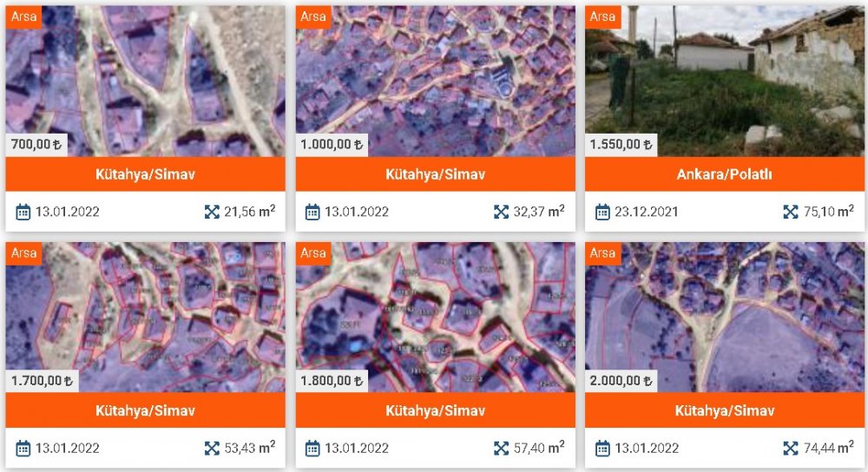Screen dimensions: 868x472
Task: Click area icon beside 57,40 m²
Action: 501,449
